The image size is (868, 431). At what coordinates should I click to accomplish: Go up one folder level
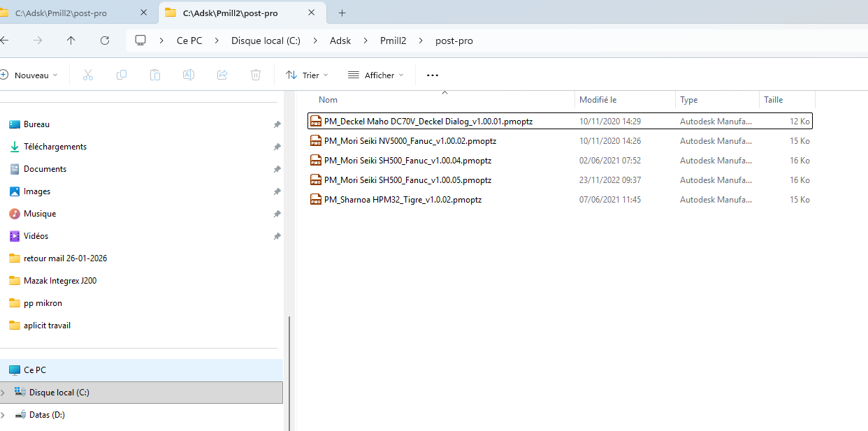71,41
